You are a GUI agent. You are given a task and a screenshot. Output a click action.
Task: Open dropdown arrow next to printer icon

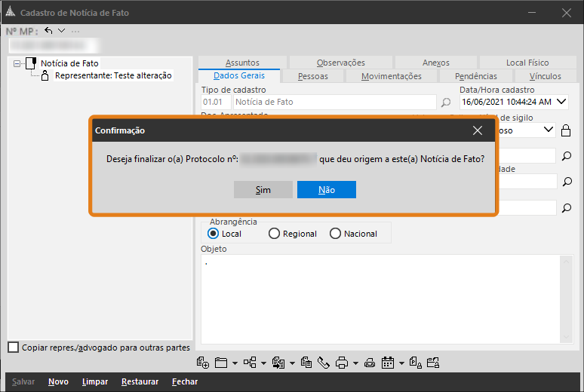click(355, 363)
